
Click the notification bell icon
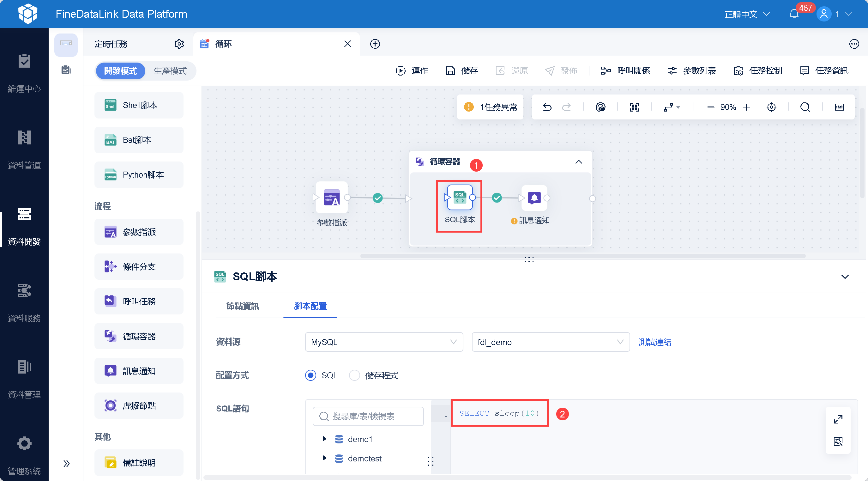point(794,14)
